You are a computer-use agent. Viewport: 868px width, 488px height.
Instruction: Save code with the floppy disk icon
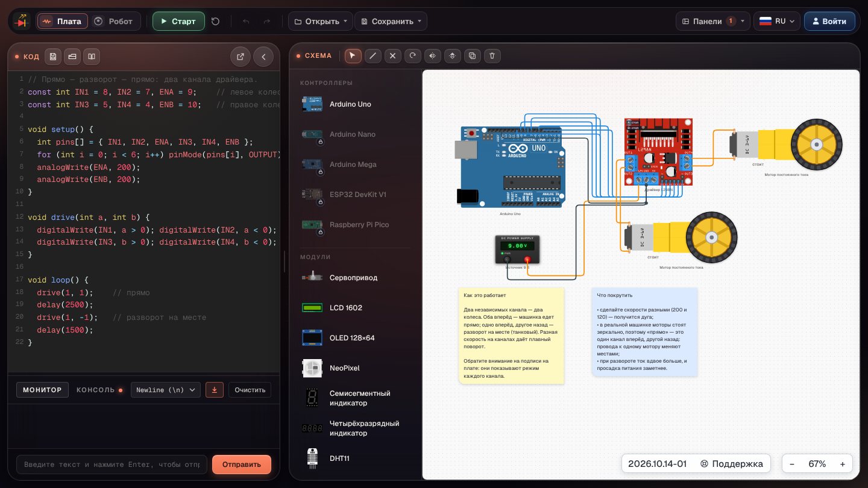pyautogui.click(x=53, y=57)
